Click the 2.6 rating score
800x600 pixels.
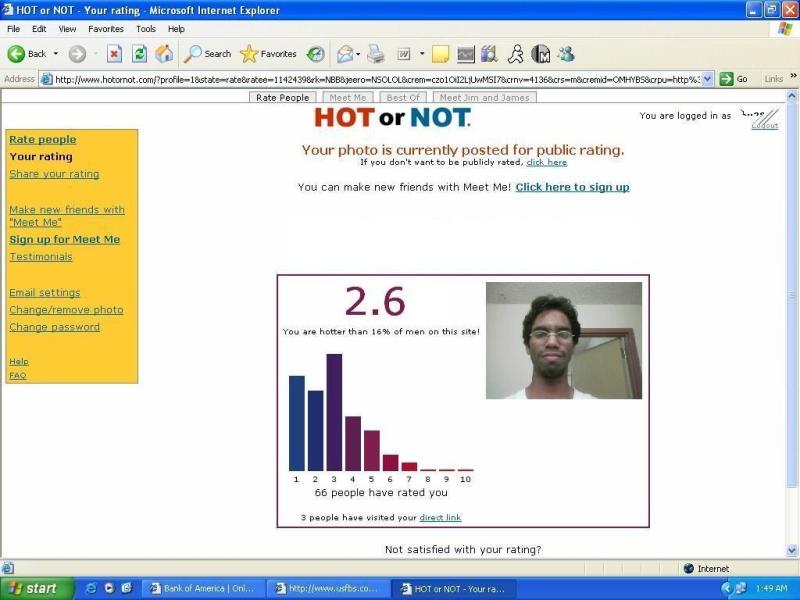tap(375, 301)
